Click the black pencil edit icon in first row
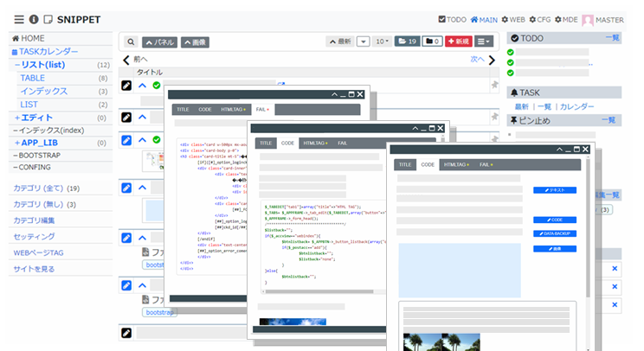644x351 pixels. (126, 86)
